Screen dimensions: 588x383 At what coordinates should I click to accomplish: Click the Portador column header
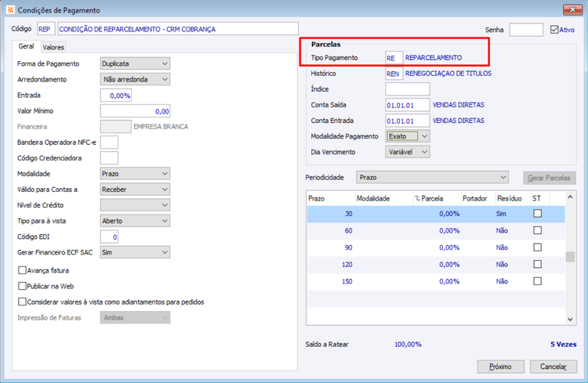[x=477, y=198]
